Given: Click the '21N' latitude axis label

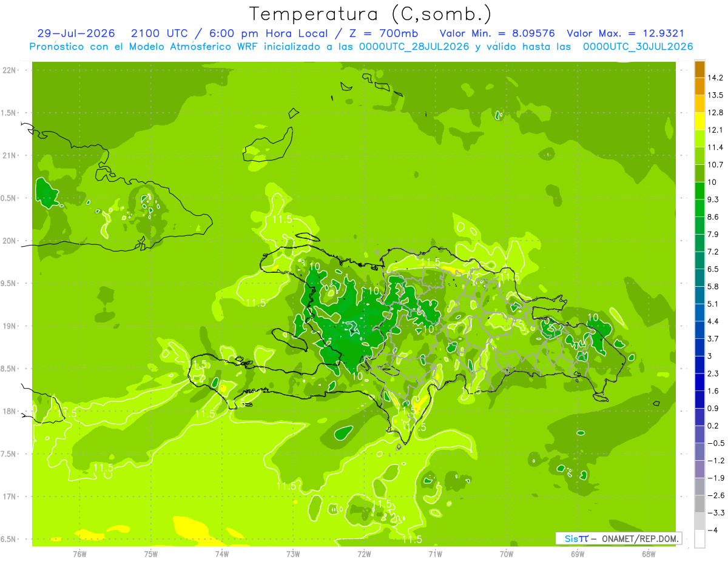Looking at the screenshot, I should [10, 156].
